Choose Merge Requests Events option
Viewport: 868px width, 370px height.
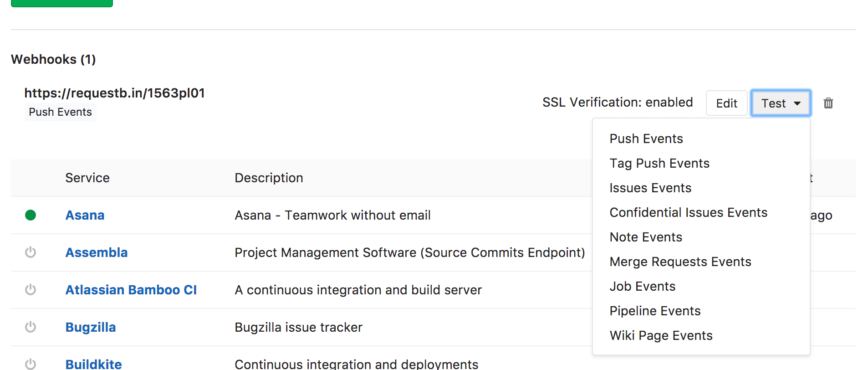click(x=680, y=262)
